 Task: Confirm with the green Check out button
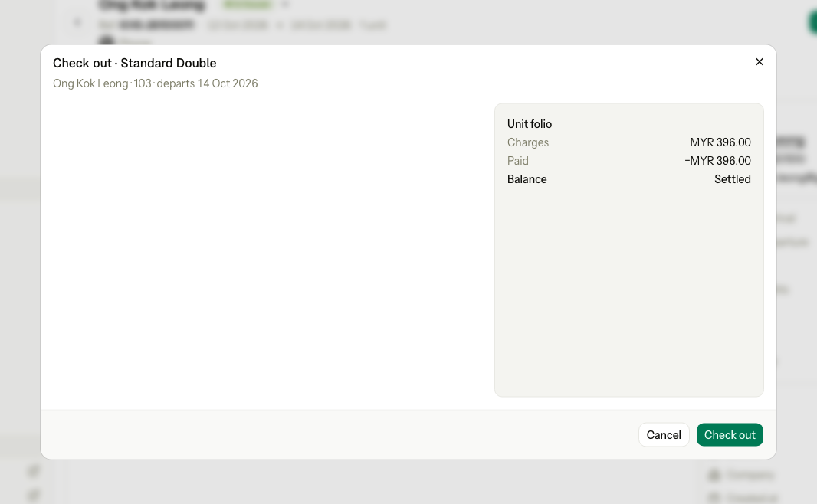click(730, 435)
